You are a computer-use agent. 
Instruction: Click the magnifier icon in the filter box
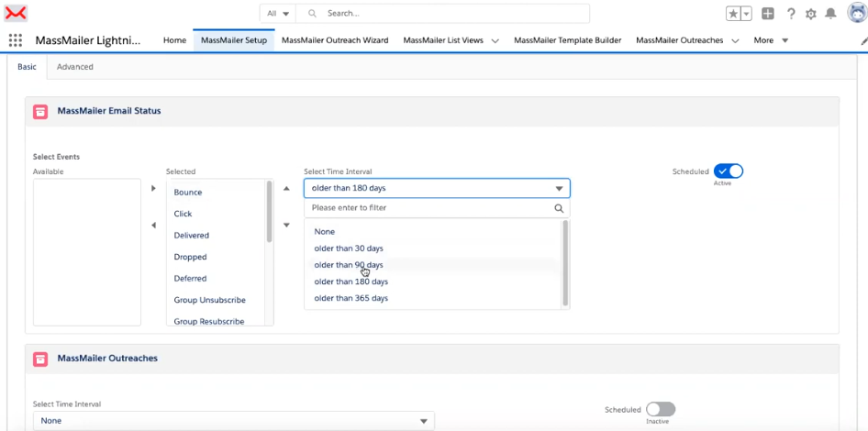click(x=559, y=208)
